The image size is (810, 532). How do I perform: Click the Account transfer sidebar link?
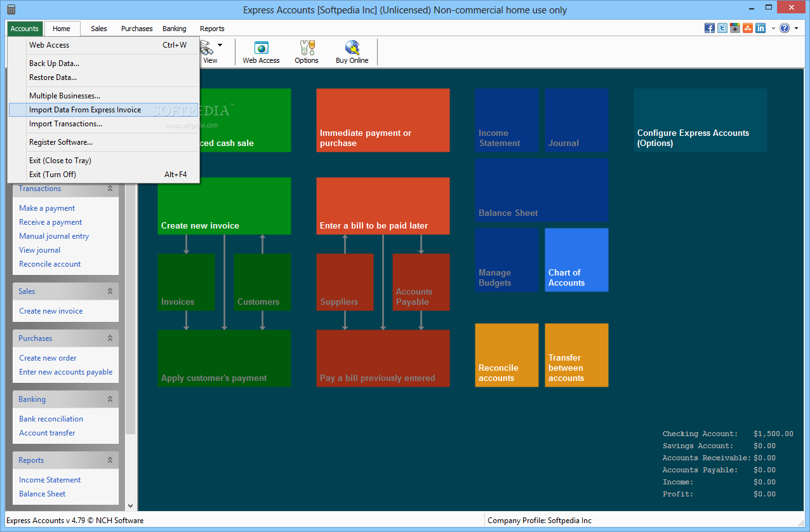click(47, 433)
